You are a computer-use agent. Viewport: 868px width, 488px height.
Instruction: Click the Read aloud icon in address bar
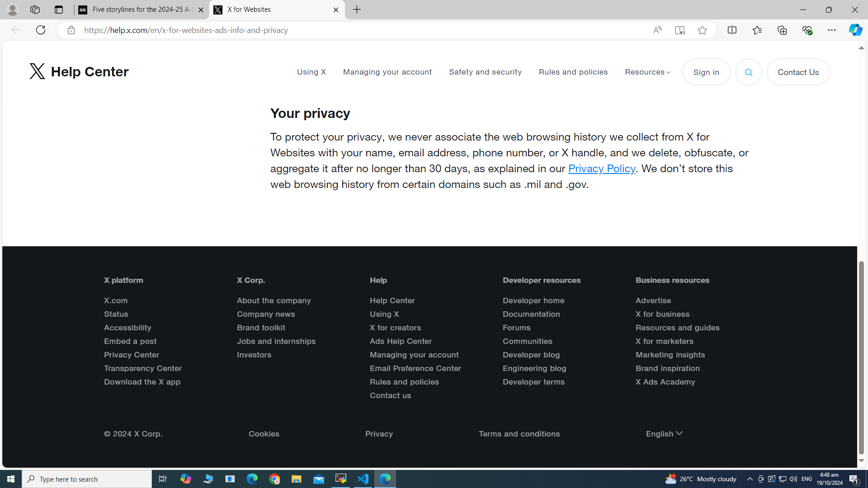657,30
